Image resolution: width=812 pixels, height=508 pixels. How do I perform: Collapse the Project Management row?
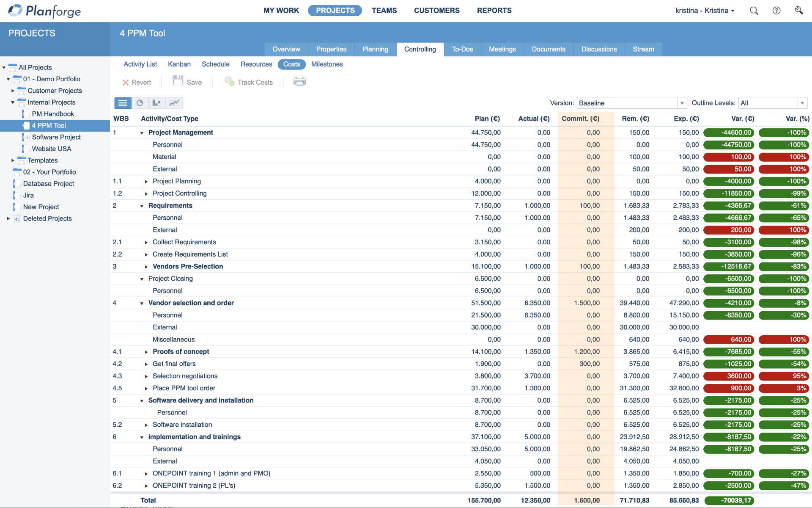[x=142, y=133]
